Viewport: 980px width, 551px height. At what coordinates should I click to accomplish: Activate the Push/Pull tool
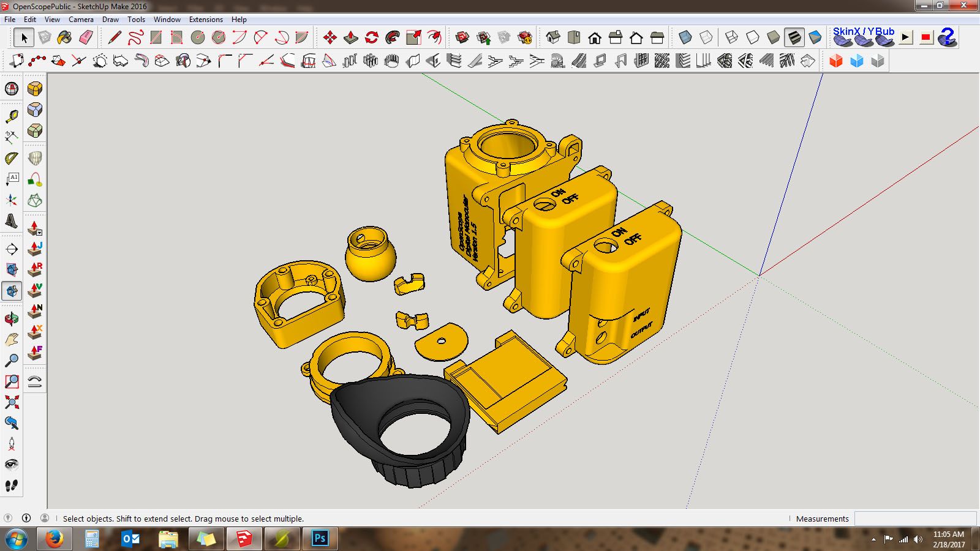coord(350,37)
